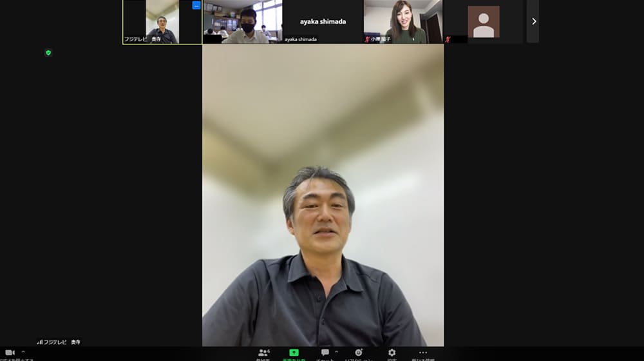Expand the chat options caret
Screen dimensions: 644x361
(x=336, y=353)
